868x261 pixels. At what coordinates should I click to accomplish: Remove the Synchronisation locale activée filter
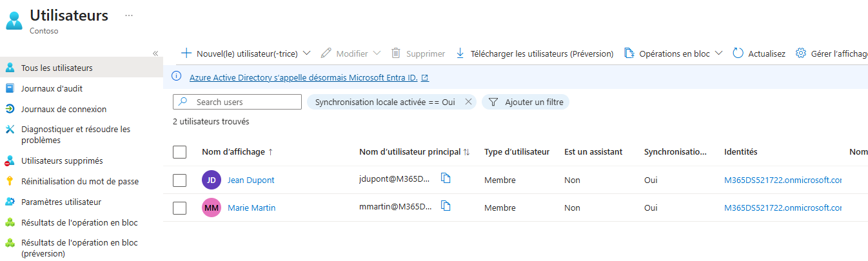click(x=469, y=102)
